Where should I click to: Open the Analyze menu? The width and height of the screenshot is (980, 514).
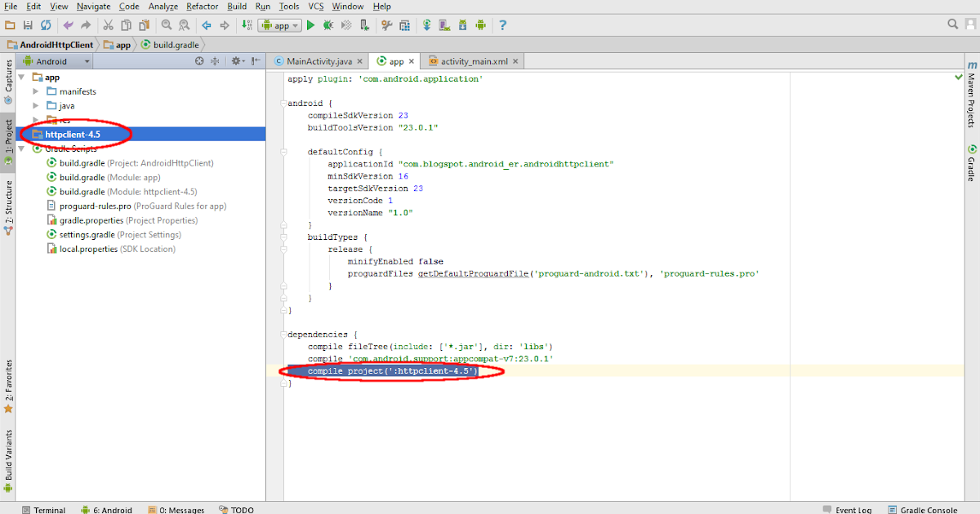coord(163,7)
